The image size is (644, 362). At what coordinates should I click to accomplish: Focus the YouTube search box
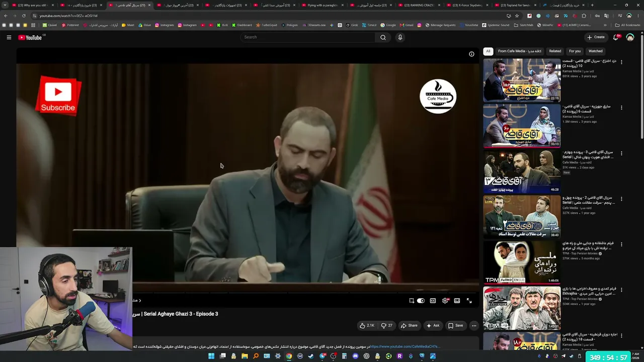pos(308,37)
